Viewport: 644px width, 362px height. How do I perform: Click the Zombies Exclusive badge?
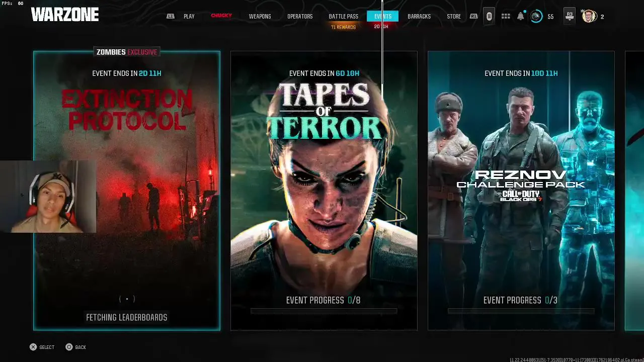127,52
